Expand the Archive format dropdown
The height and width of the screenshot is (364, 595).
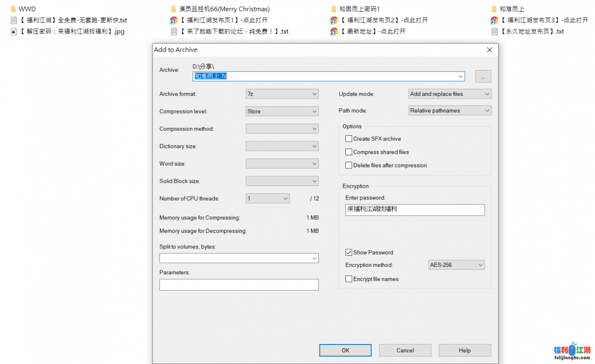[282, 94]
